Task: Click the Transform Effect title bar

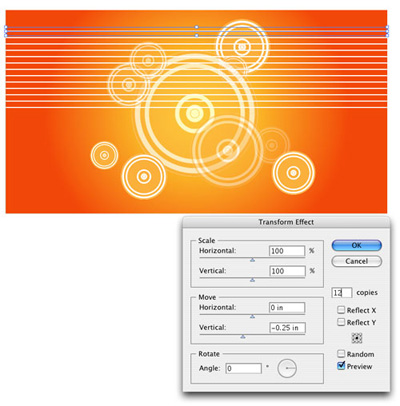Action: pos(286,222)
